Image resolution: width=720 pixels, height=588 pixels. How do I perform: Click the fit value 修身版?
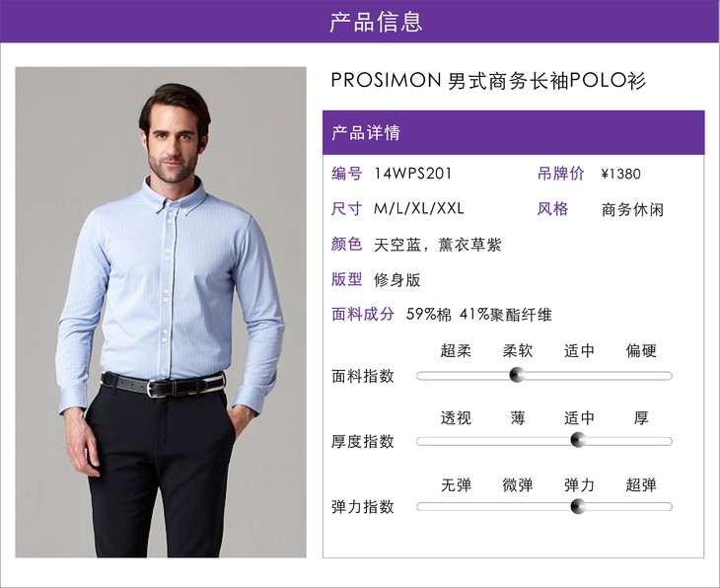397,280
